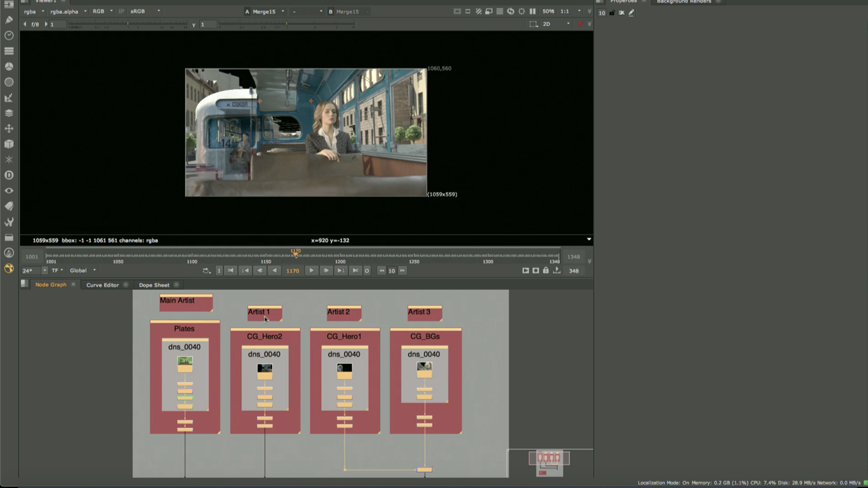Click the viewer pause icon

pyautogui.click(x=532, y=11)
